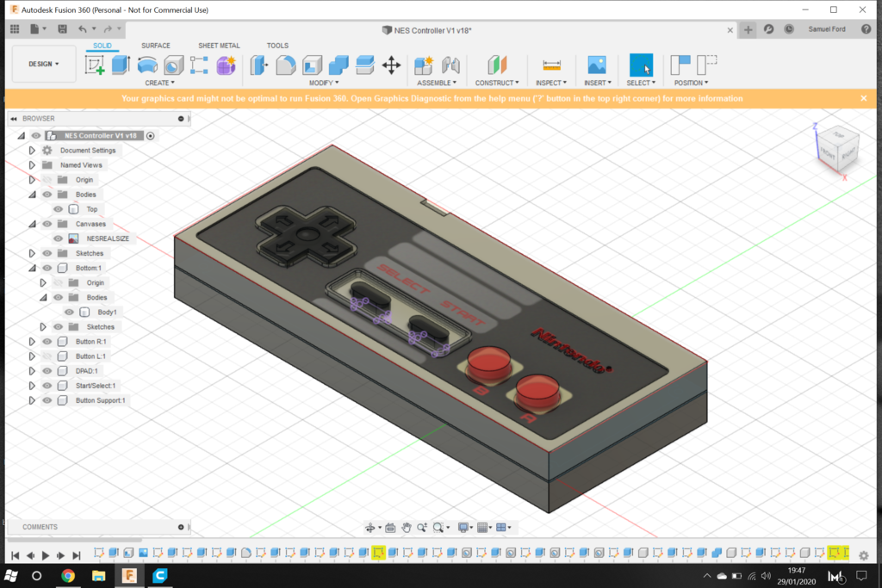Activate the NES Controller V1 v18 radio button
882x588 pixels.
tap(150, 135)
